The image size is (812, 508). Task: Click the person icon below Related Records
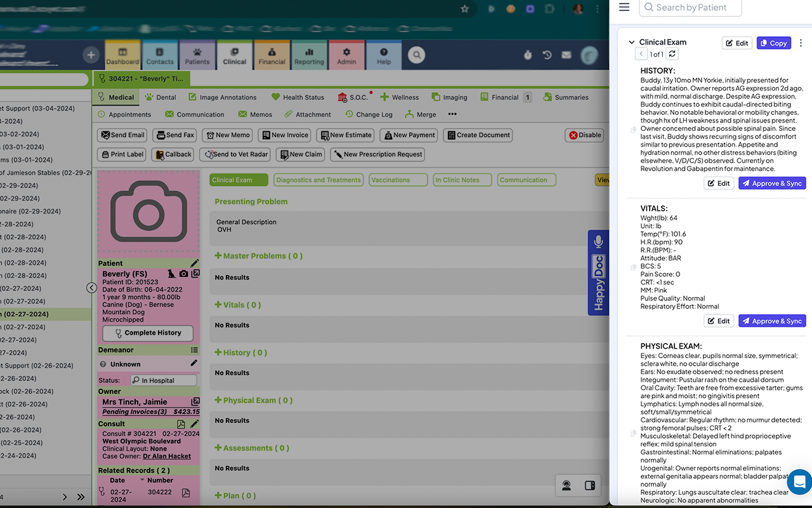click(566, 485)
